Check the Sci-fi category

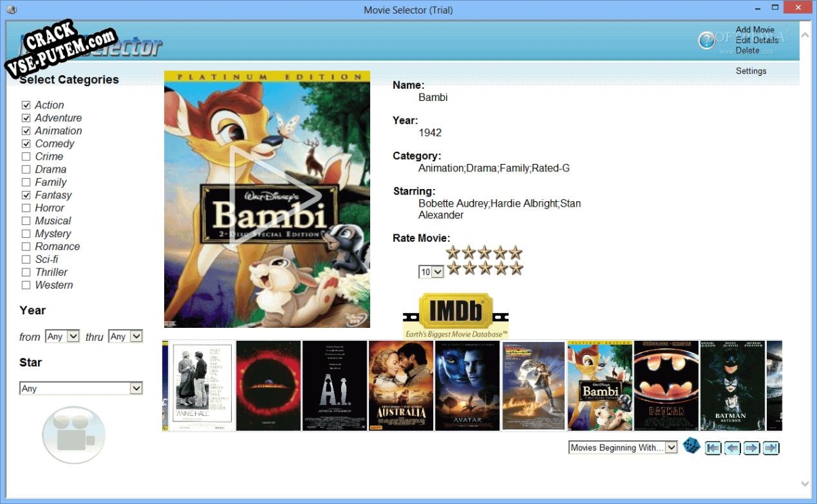pos(26,259)
